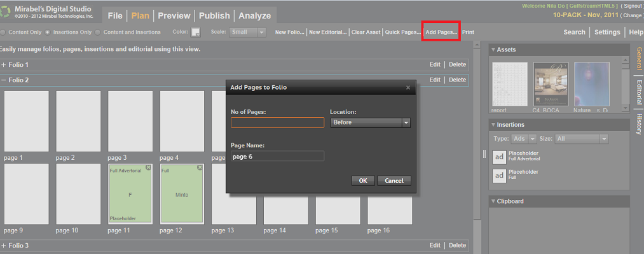Click Quick Pages... in the toolbar

(x=403, y=32)
